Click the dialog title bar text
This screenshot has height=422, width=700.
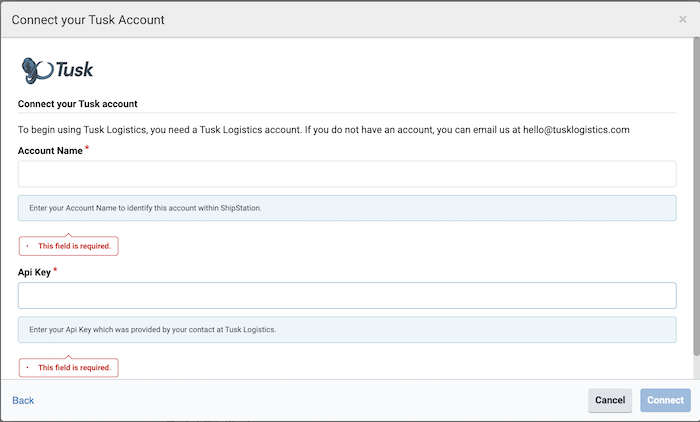tap(88, 20)
